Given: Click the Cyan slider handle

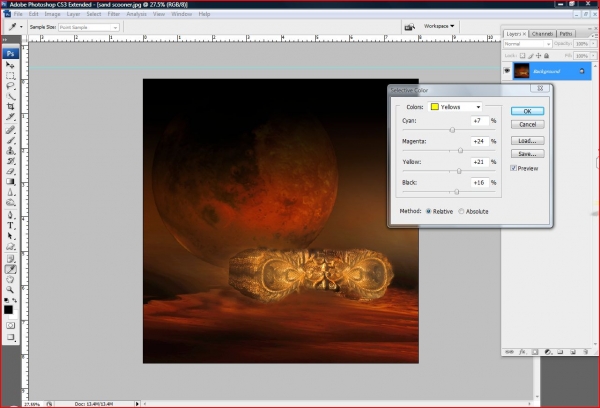Looking at the screenshot, I should pos(452,130).
